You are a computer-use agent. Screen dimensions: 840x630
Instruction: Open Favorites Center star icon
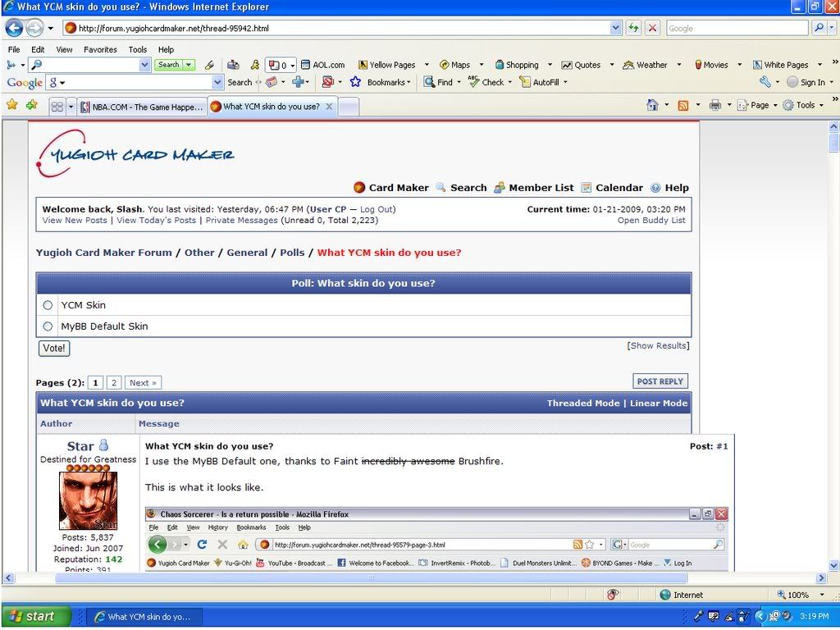(x=11, y=105)
